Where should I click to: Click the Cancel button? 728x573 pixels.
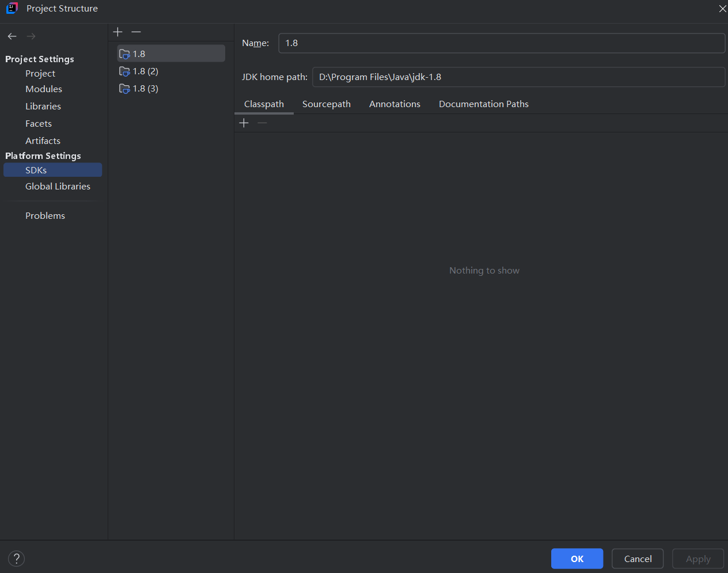(x=638, y=559)
